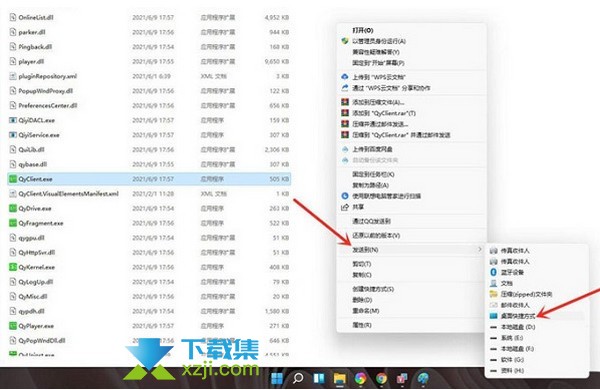Viewport: 600px width, 390px height.
Task: Send to 软件 (G:) in submenu
Action: click(x=512, y=360)
